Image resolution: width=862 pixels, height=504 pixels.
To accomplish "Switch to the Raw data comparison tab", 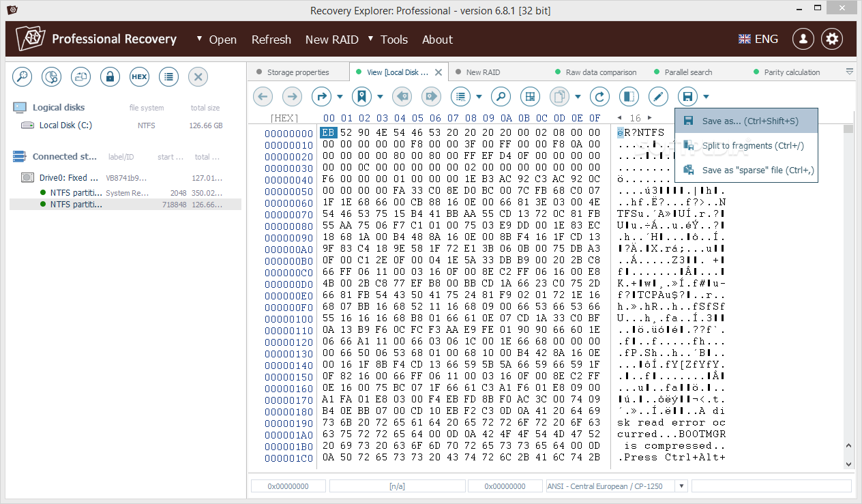I will click(x=601, y=72).
